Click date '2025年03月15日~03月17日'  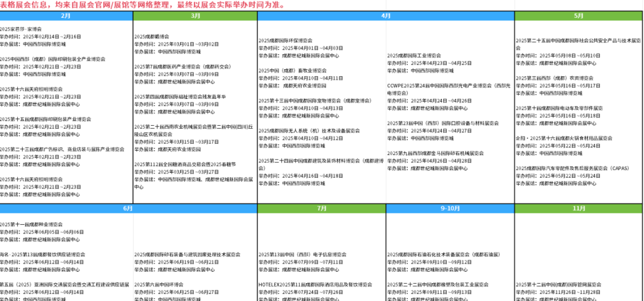tap(188, 142)
